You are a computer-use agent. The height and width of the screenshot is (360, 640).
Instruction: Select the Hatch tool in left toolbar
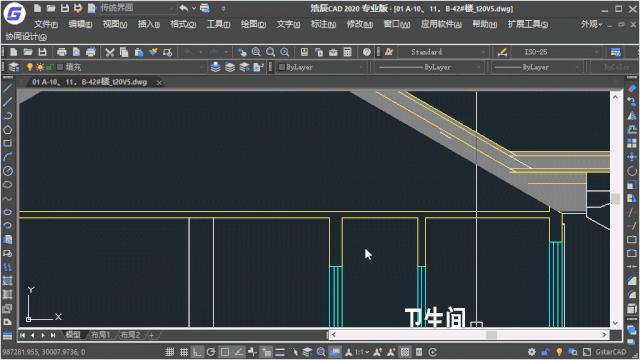pyautogui.click(x=7, y=281)
